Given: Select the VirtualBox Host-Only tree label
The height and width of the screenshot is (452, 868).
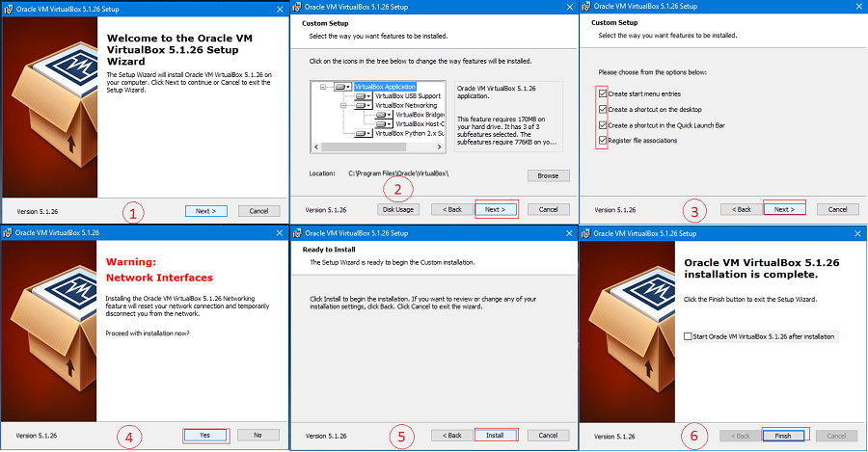Looking at the screenshot, I should click(x=420, y=124).
